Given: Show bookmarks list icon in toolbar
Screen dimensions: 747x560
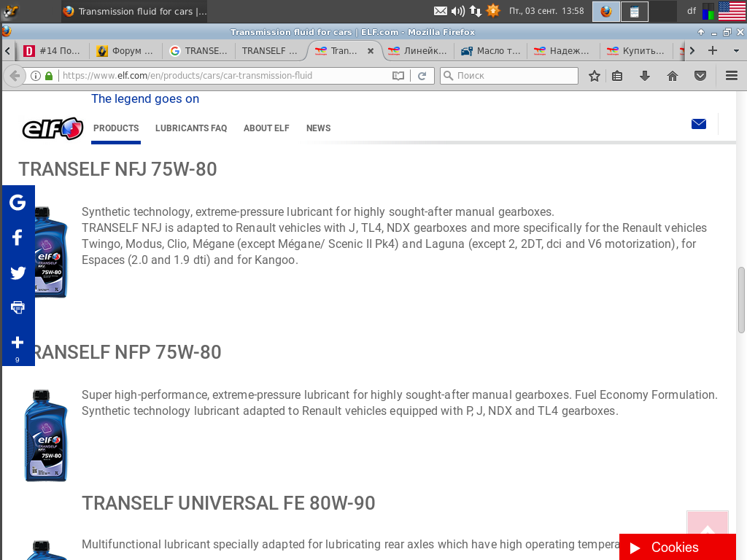Looking at the screenshot, I should 617,76.
